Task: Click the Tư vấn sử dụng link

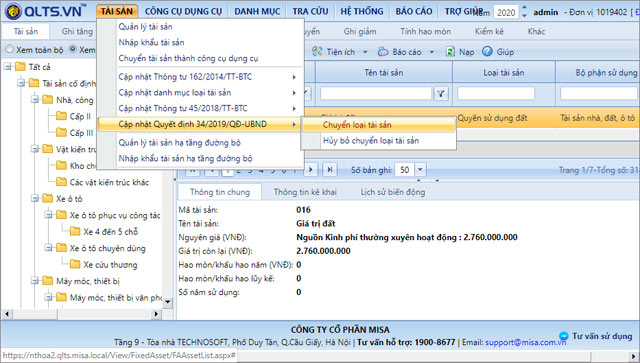Action: click(602, 336)
